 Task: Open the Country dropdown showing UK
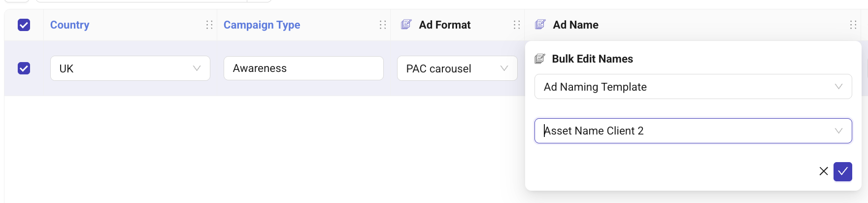[130, 68]
